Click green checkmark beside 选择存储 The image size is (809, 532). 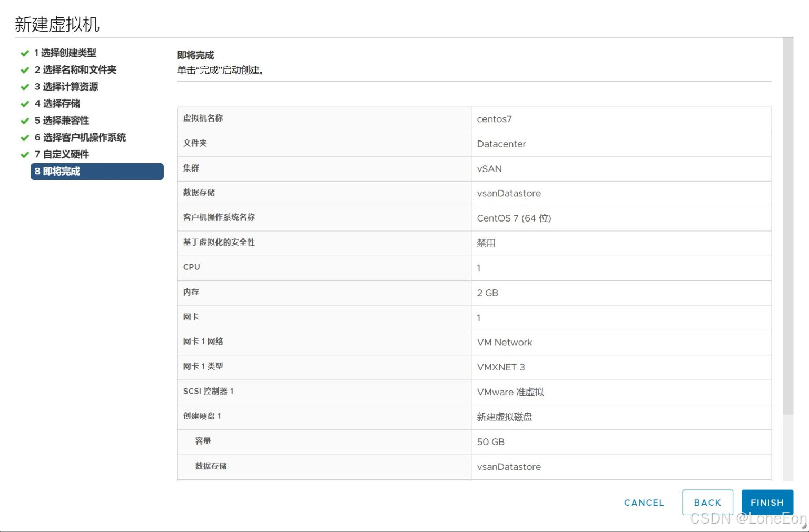click(x=24, y=104)
